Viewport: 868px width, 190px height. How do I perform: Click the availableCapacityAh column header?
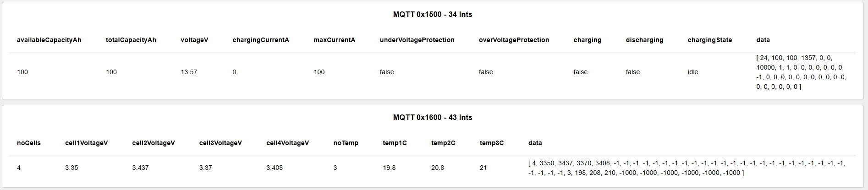(x=49, y=40)
